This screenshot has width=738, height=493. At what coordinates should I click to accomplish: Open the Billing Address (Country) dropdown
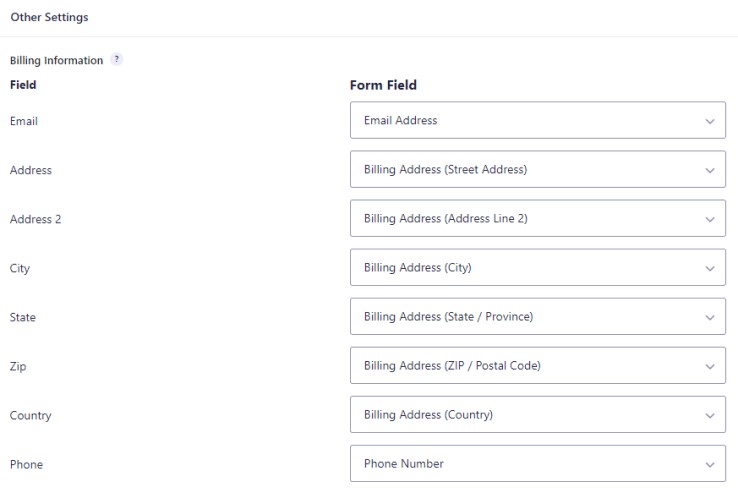click(537, 414)
